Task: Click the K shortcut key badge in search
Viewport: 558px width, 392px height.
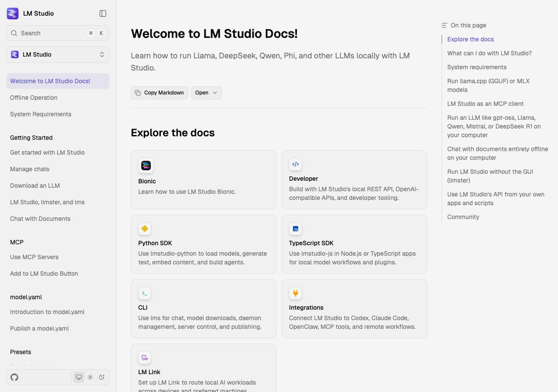Action: pos(101,33)
